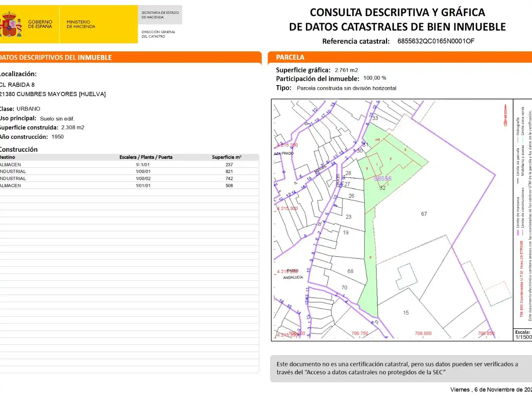Click parcel number 33 on the map
This screenshot has height=399, width=532.
click(x=375, y=118)
